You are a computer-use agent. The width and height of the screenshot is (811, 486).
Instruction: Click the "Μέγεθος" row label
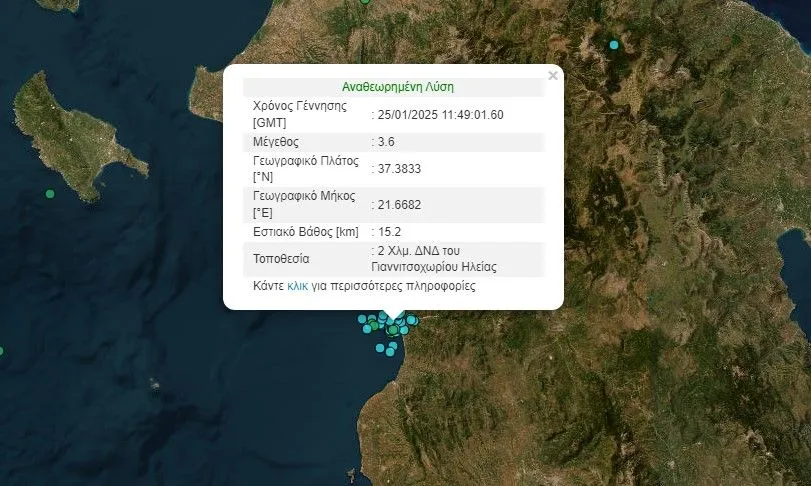tap(275, 141)
